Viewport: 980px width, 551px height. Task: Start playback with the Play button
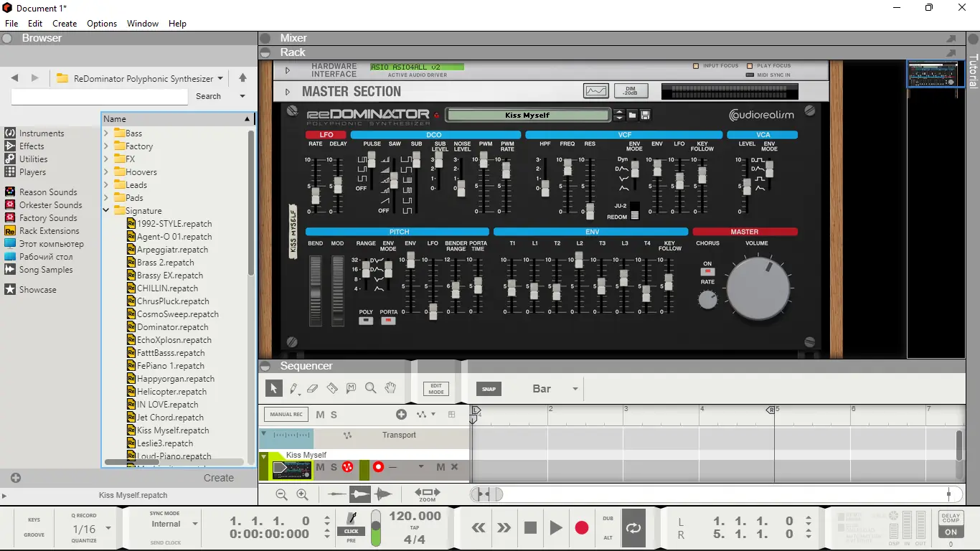click(556, 528)
